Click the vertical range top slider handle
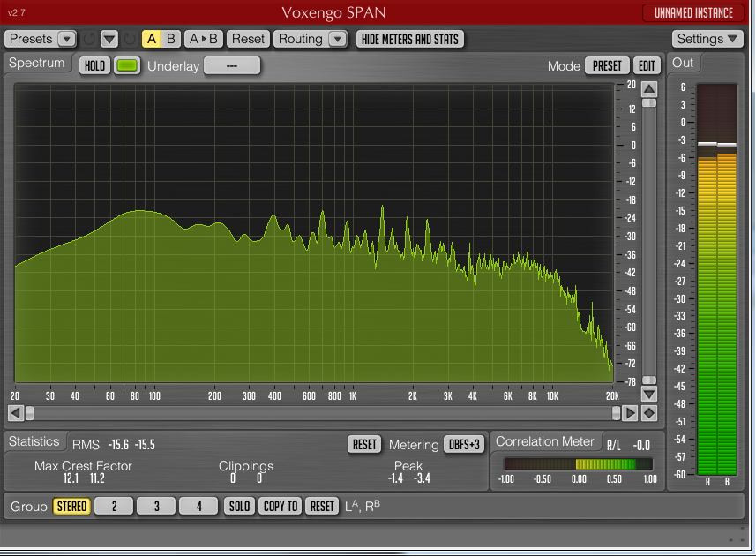This screenshot has height=557, width=756. point(649,103)
